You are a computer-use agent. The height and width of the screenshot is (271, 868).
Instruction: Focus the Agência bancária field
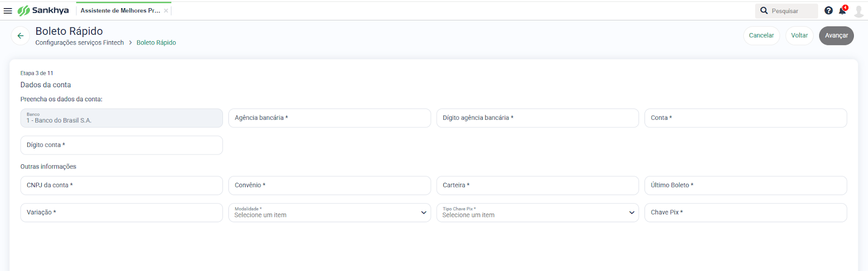coord(330,118)
